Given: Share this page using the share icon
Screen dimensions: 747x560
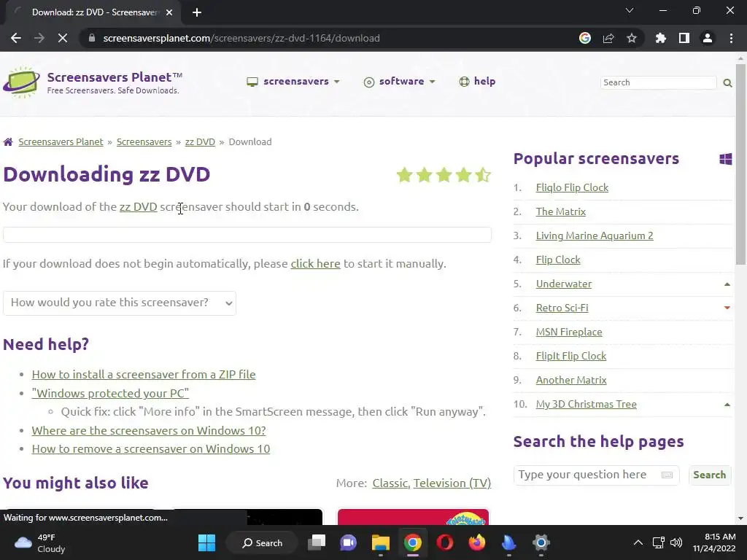Looking at the screenshot, I should [x=608, y=38].
